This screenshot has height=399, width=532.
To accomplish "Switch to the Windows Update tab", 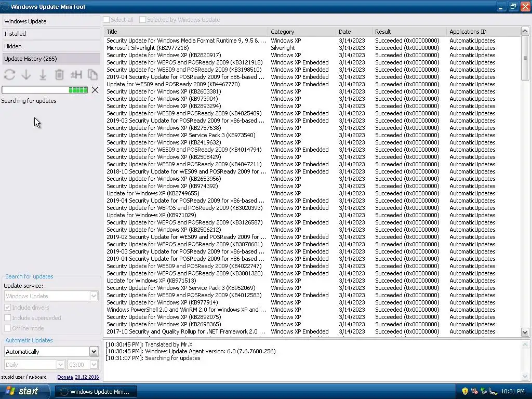I will (51, 21).
